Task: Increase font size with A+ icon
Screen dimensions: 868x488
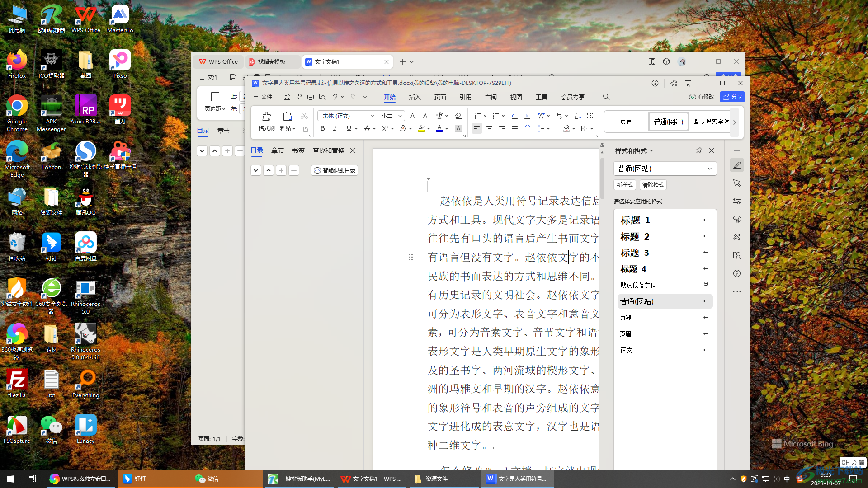Action: pos(413,116)
